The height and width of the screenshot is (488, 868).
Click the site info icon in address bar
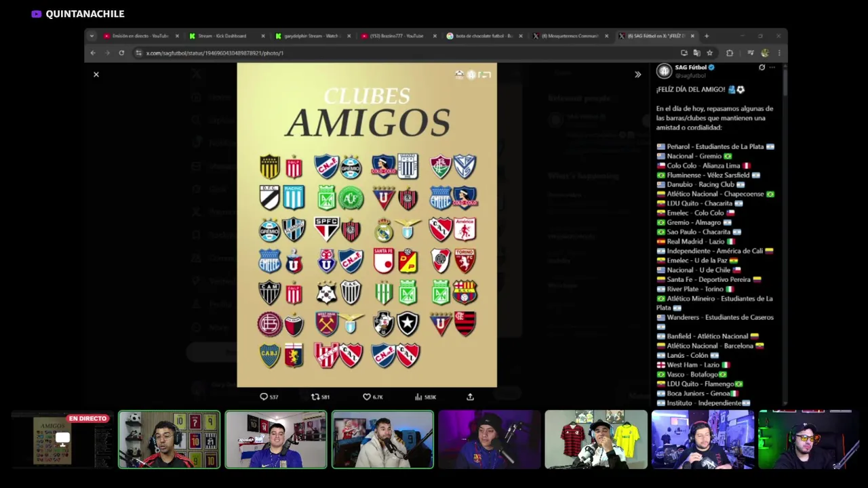tap(138, 53)
